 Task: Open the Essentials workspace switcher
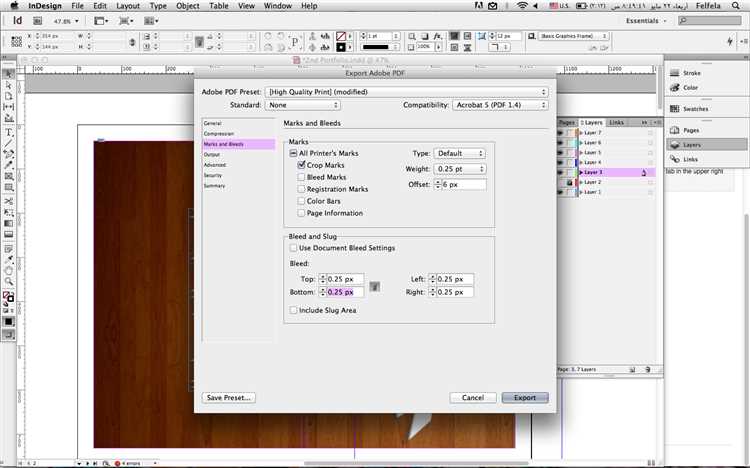pyautogui.click(x=646, y=21)
